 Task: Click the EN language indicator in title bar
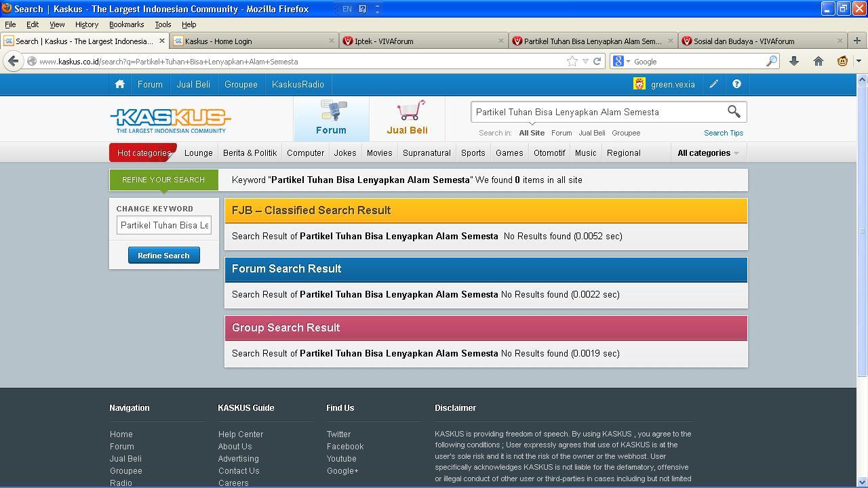(x=347, y=9)
